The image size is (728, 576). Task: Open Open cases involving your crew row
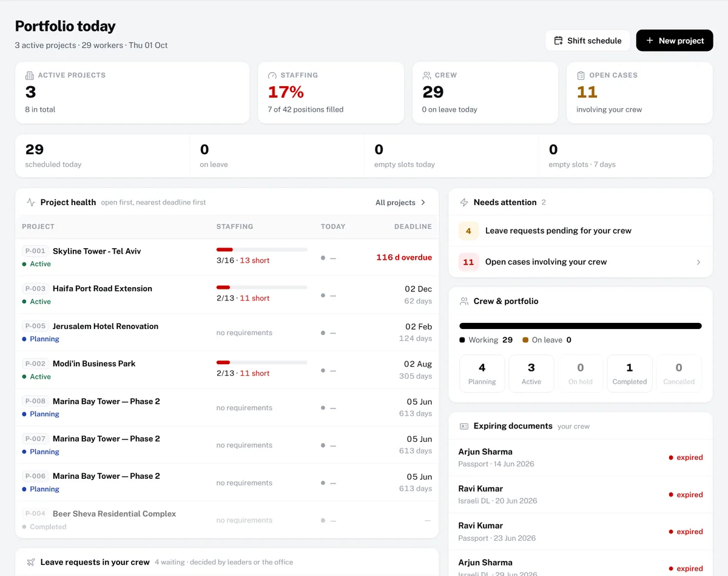point(581,262)
